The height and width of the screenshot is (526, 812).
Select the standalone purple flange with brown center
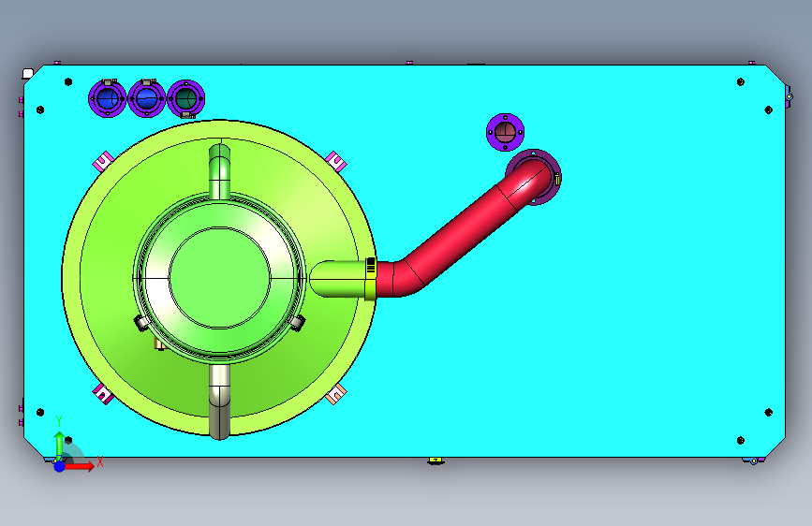point(506,133)
